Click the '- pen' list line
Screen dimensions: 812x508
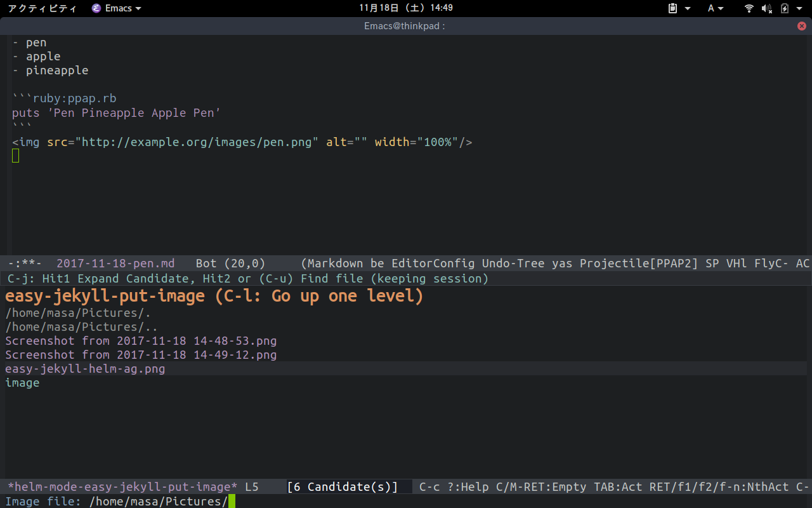click(29, 43)
